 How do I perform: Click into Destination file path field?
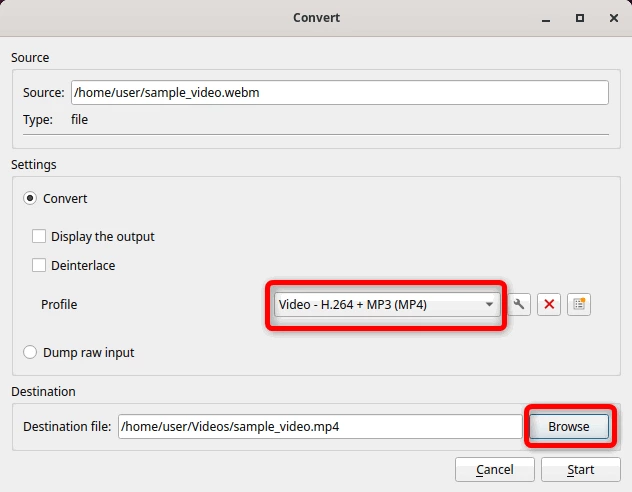[x=320, y=426]
